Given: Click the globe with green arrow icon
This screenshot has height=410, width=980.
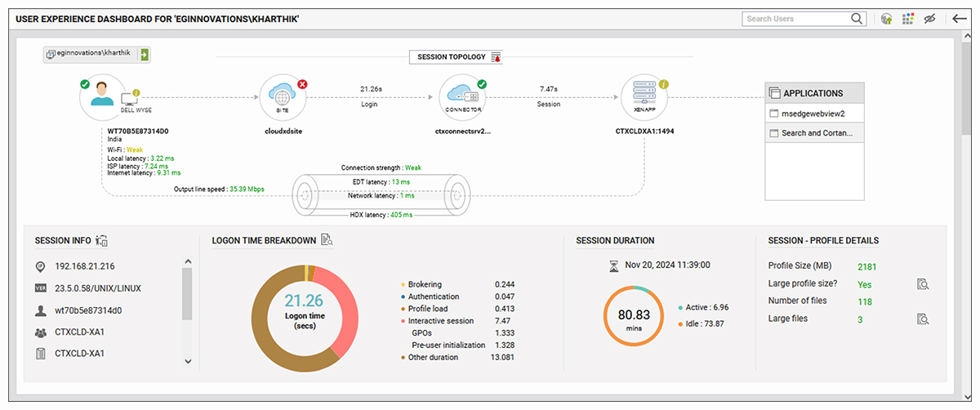Looking at the screenshot, I should tap(886, 19).
